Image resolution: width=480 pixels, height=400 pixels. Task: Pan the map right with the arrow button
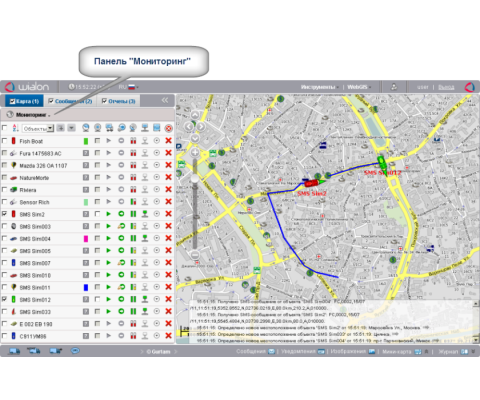201,127
